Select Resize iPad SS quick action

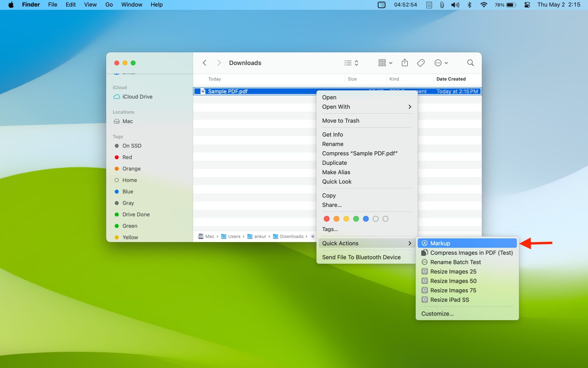coord(467,300)
